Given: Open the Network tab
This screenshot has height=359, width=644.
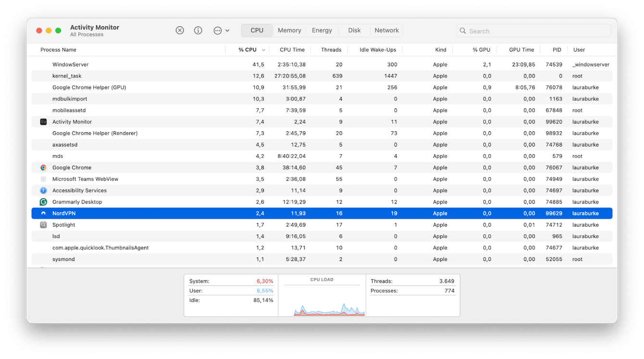Looking at the screenshot, I should pyautogui.click(x=386, y=30).
